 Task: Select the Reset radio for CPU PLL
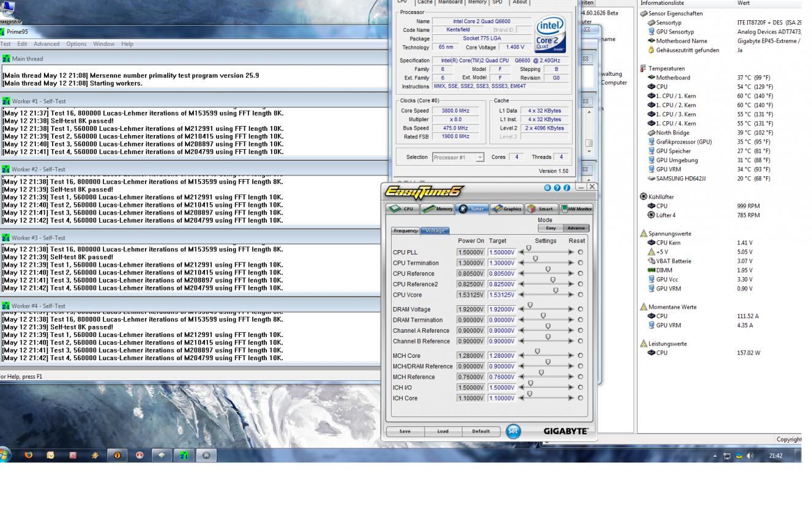[x=580, y=252]
